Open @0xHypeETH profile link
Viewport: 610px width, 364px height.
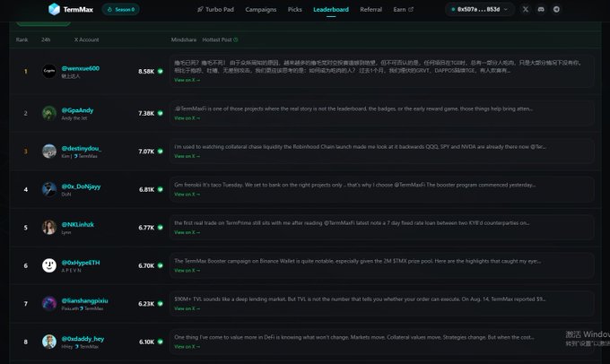tap(81, 263)
